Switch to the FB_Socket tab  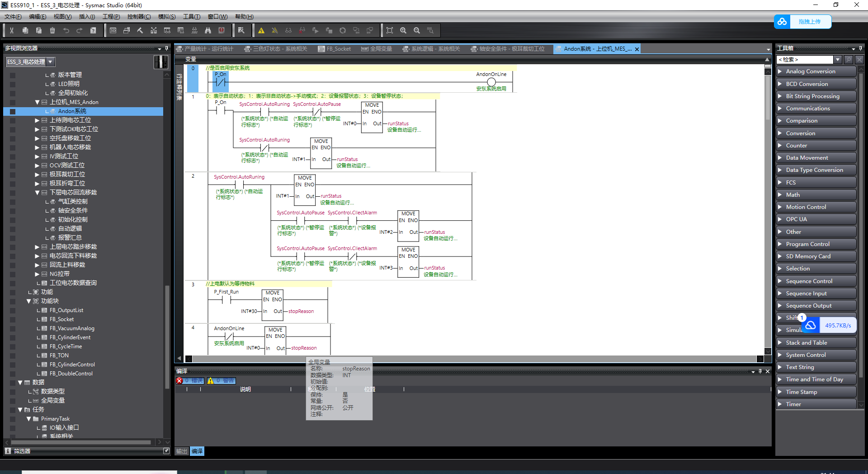[335, 49]
